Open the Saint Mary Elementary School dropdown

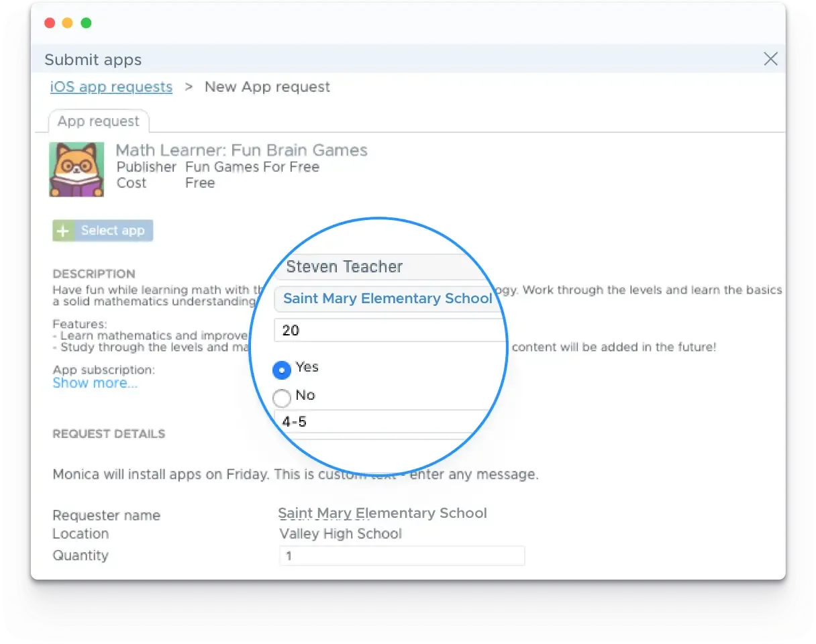click(x=389, y=299)
